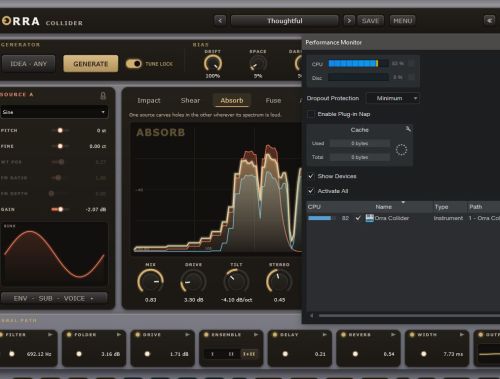Click the Absorb spectrum display
Viewport: 500px width, 379px height.
pyautogui.click(x=216, y=188)
